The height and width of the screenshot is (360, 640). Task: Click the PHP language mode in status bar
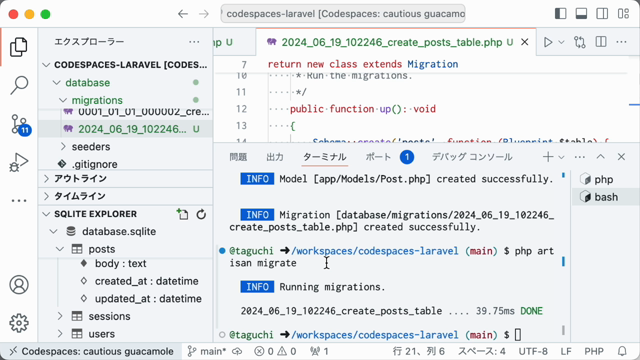(594, 351)
